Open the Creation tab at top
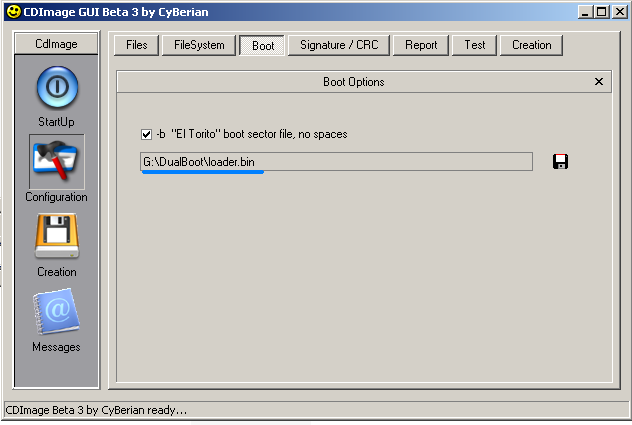This screenshot has width=632, height=425. point(532,45)
